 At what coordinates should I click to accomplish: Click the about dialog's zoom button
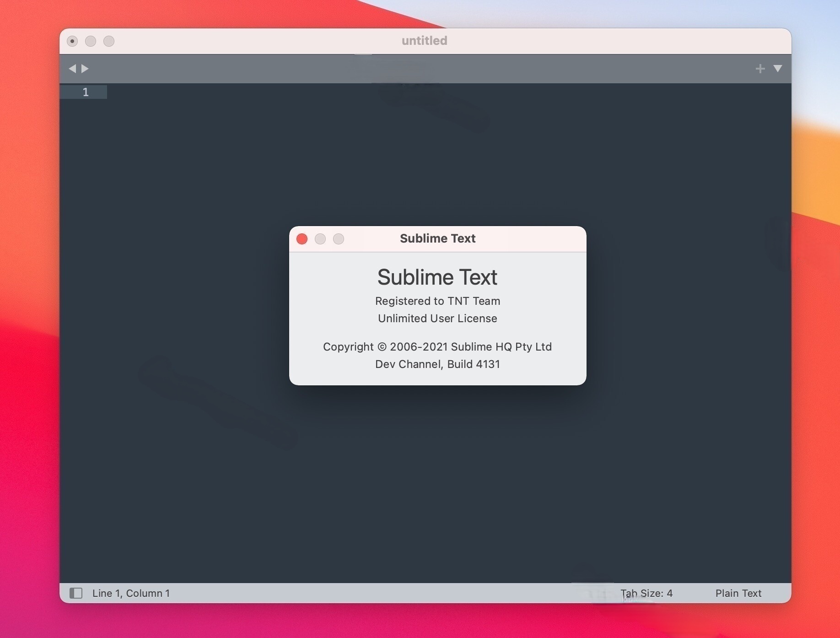339,239
